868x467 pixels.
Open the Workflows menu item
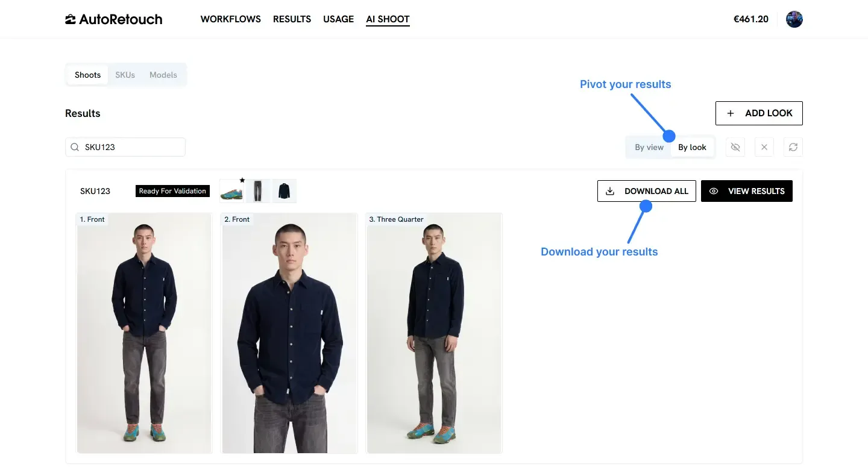click(x=231, y=19)
